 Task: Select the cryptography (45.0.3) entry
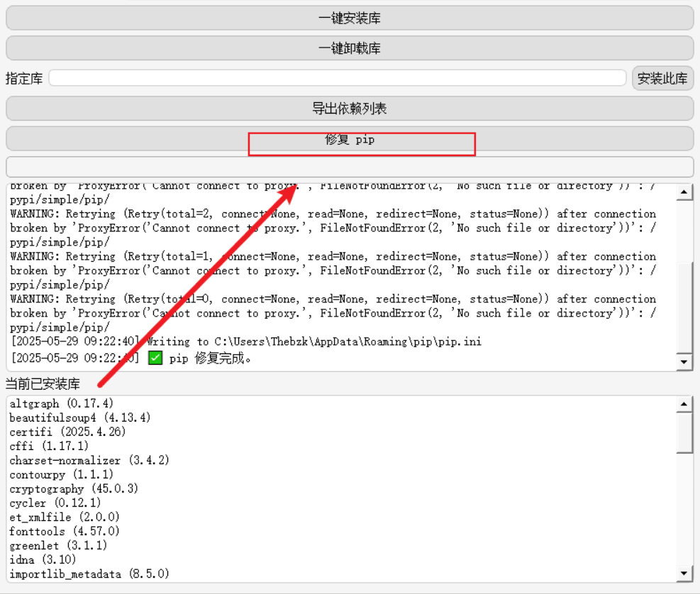[x=74, y=489]
